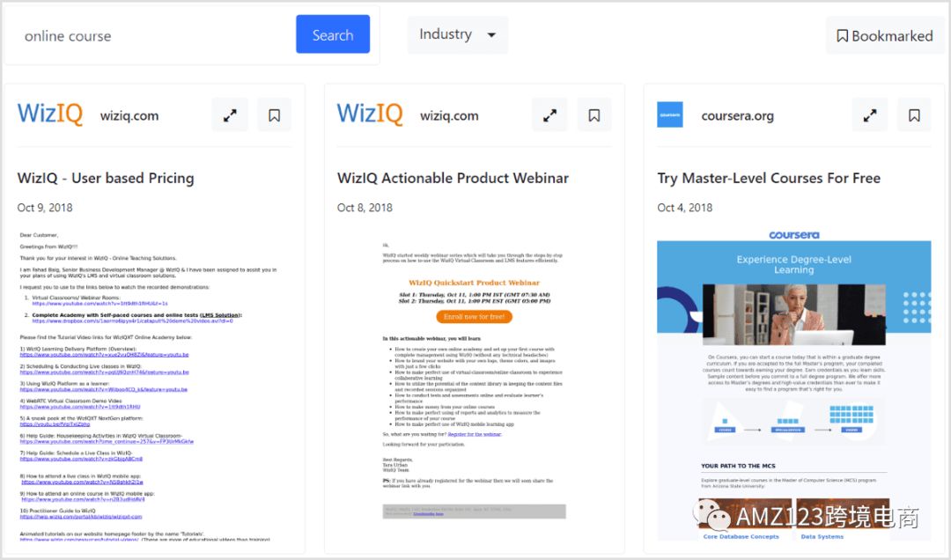Screen dimensions: 951x560
Task: Click the orange 'Enroll now for free!' button
Action: [475, 317]
